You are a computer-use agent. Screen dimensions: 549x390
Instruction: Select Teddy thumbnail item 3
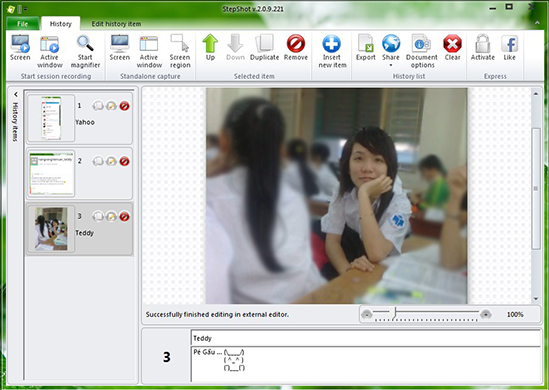[x=51, y=229]
